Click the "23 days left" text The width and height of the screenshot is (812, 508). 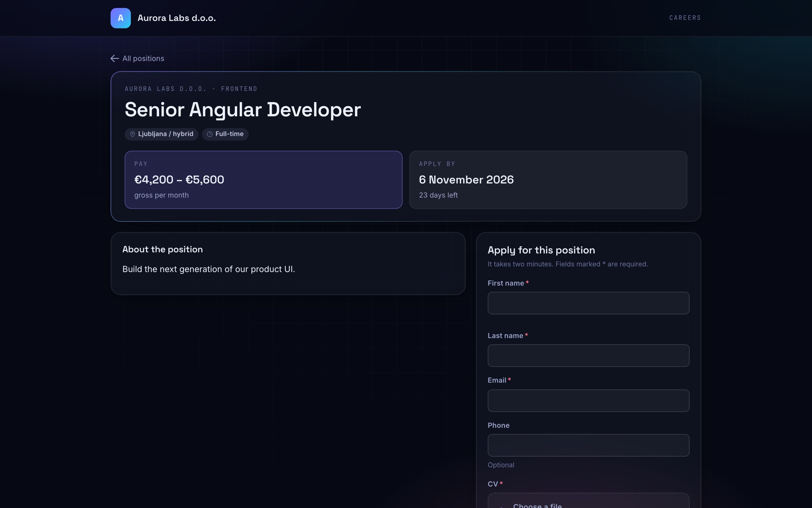(x=439, y=195)
